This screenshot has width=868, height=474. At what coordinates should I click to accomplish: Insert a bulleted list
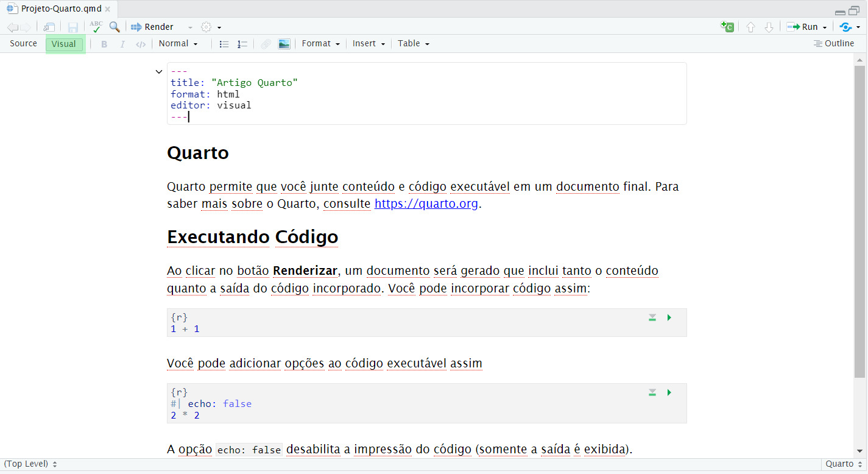point(224,44)
